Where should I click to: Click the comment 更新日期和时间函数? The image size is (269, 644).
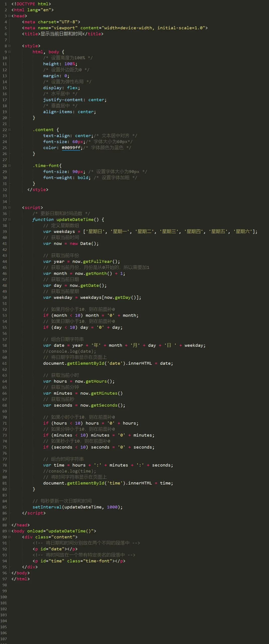tap(61, 214)
